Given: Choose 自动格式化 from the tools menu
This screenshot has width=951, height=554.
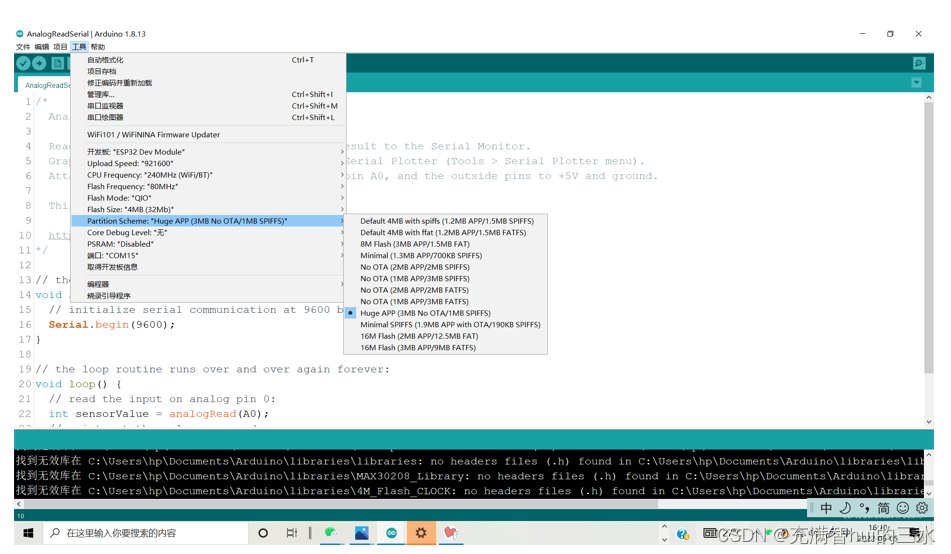Looking at the screenshot, I should coord(208,60).
